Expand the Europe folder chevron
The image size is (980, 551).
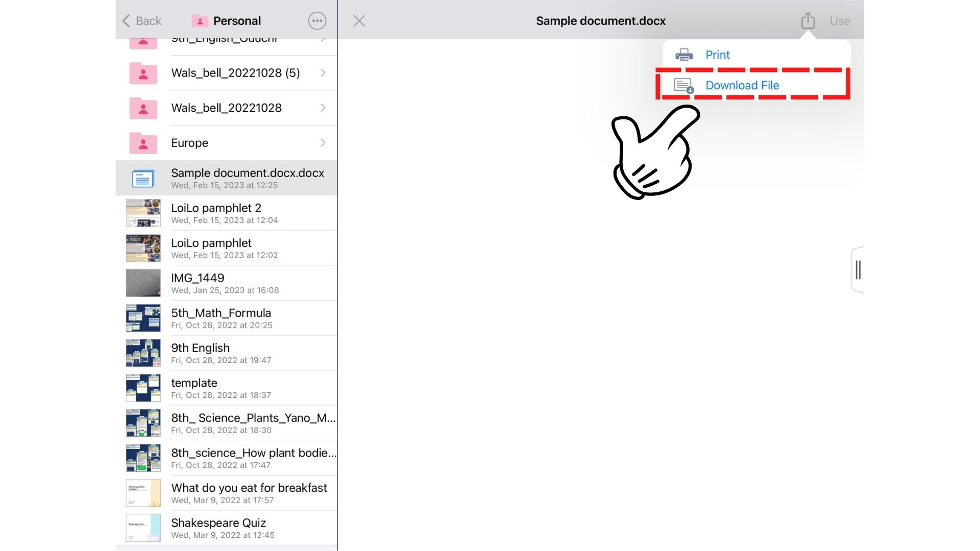point(323,143)
